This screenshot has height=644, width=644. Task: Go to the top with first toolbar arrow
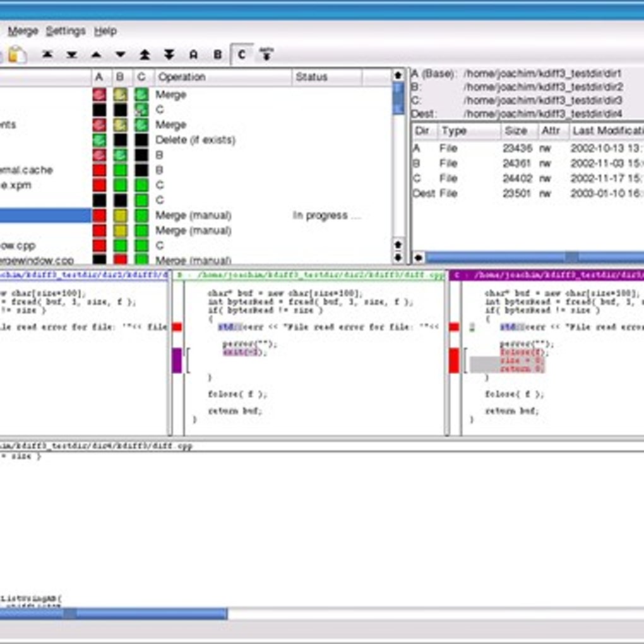pyautogui.click(x=47, y=54)
